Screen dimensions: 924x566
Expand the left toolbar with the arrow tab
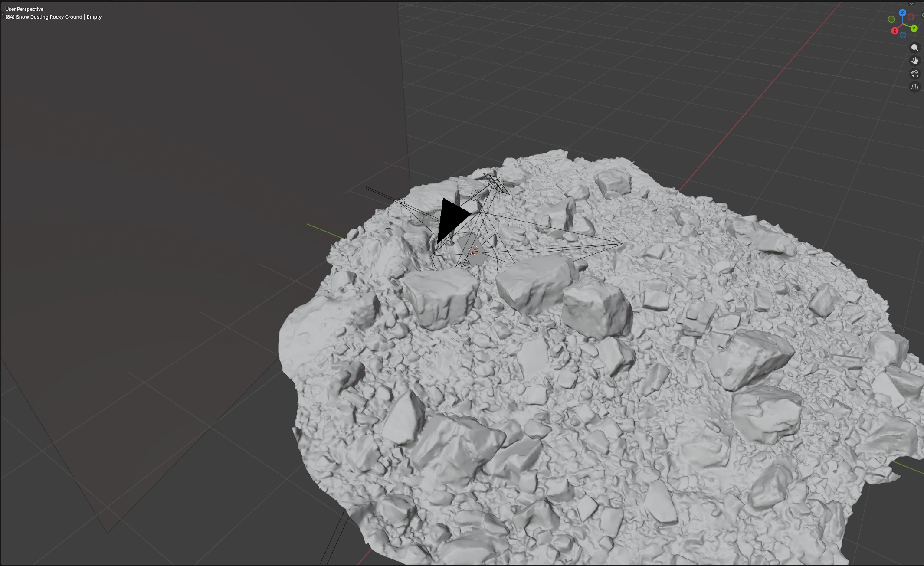[x=2, y=16]
